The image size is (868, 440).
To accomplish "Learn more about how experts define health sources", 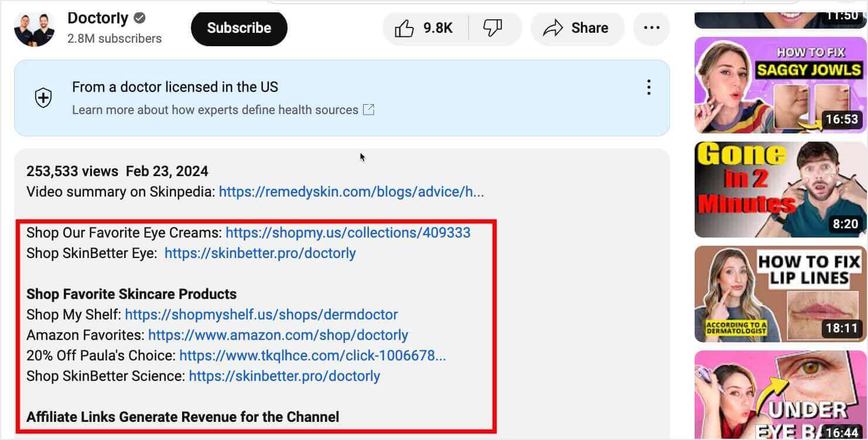I will click(215, 110).
